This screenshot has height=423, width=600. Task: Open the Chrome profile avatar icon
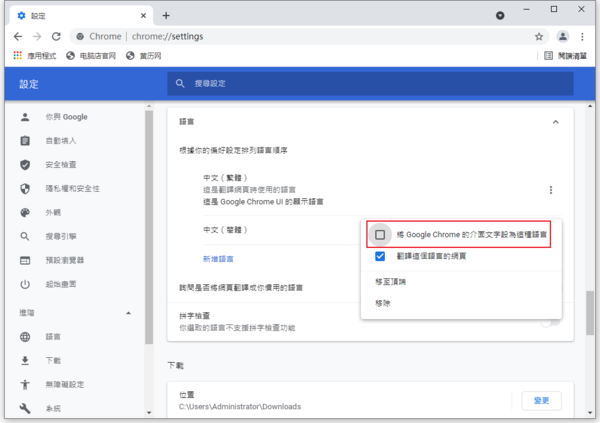tap(564, 36)
